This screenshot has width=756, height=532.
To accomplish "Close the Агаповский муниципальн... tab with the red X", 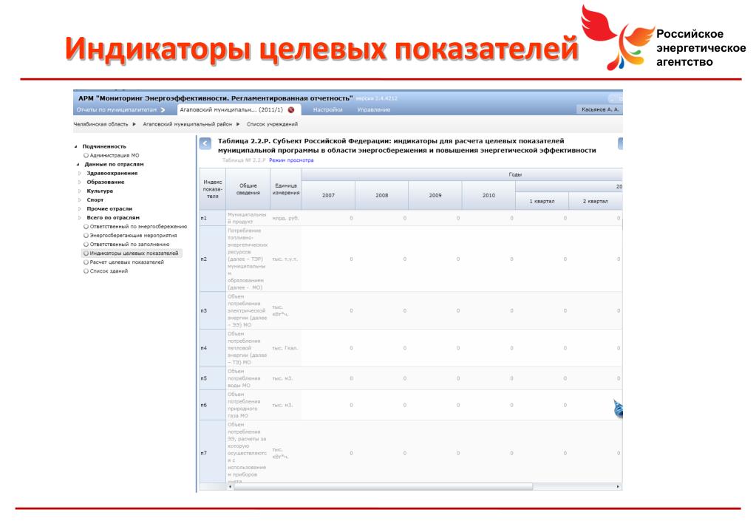I will (x=291, y=110).
